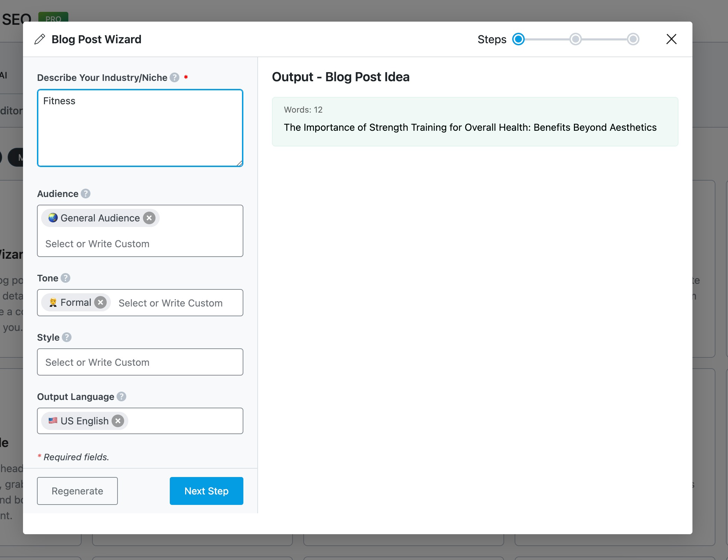This screenshot has height=560, width=728.
Task: Proceed with the Next Step button
Action: (206, 491)
